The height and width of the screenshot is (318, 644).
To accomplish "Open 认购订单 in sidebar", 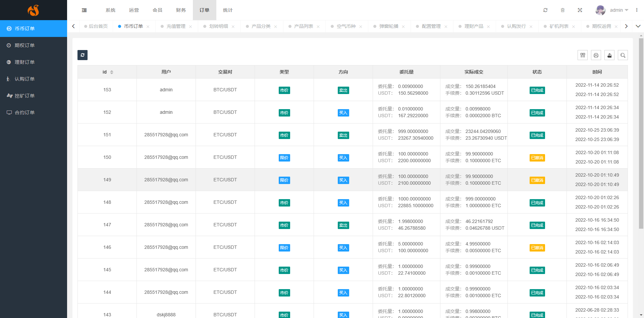I will (34, 79).
